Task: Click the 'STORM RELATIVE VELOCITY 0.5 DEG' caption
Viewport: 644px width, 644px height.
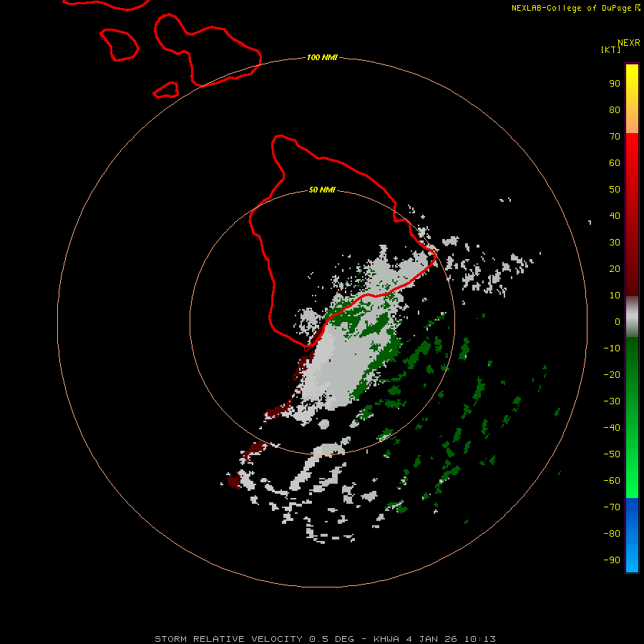Action: coord(254,639)
